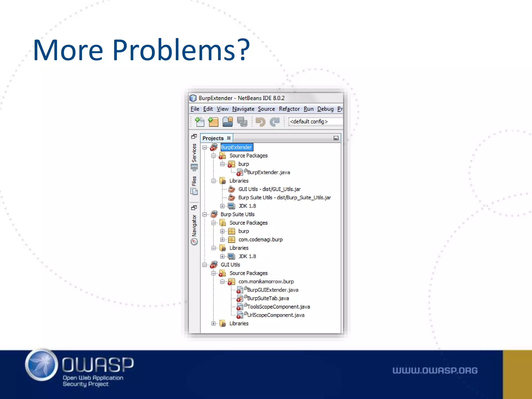Click the ToolsScopeComponent.java file icon

[240, 307]
